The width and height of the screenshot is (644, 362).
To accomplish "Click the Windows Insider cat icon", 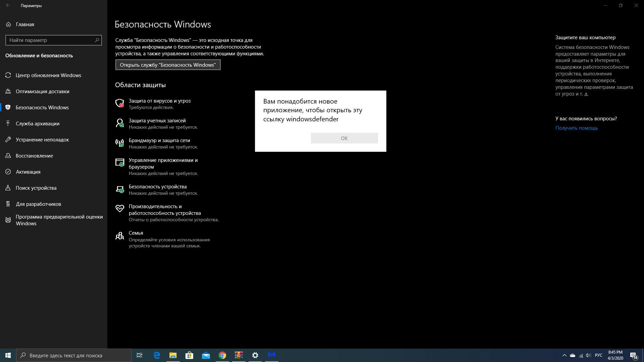I will (x=8, y=220).
